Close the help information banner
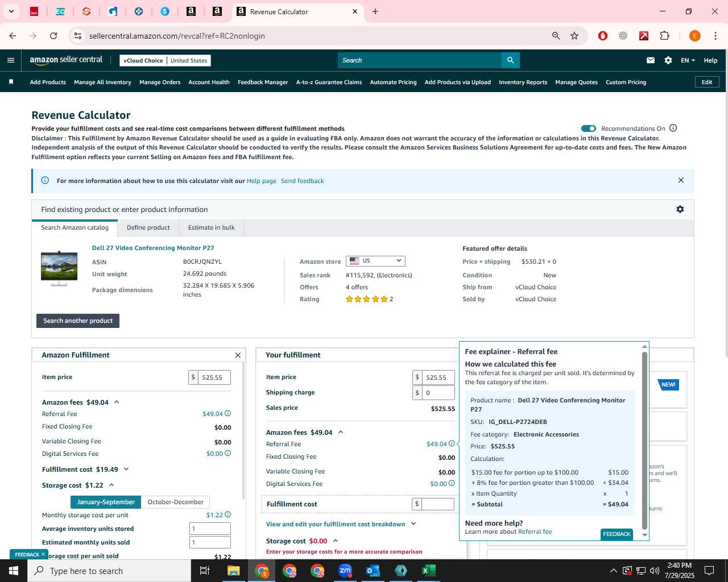The height and width of the screenshot is (582, 728). click(681, 180)
